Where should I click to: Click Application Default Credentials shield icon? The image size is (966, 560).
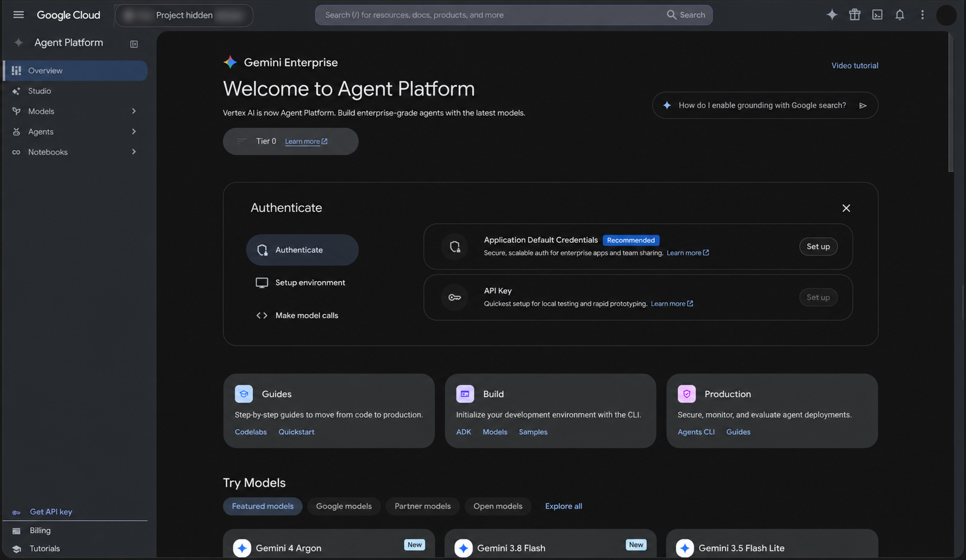click(x=455, y=246)
